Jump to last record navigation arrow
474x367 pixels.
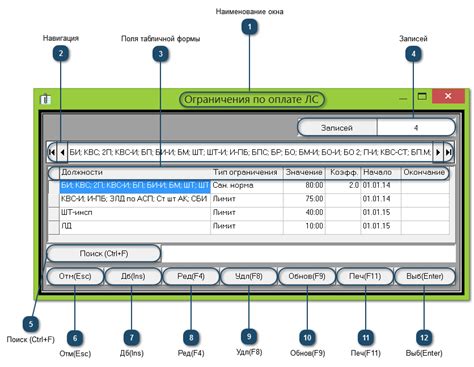point(449,152)
